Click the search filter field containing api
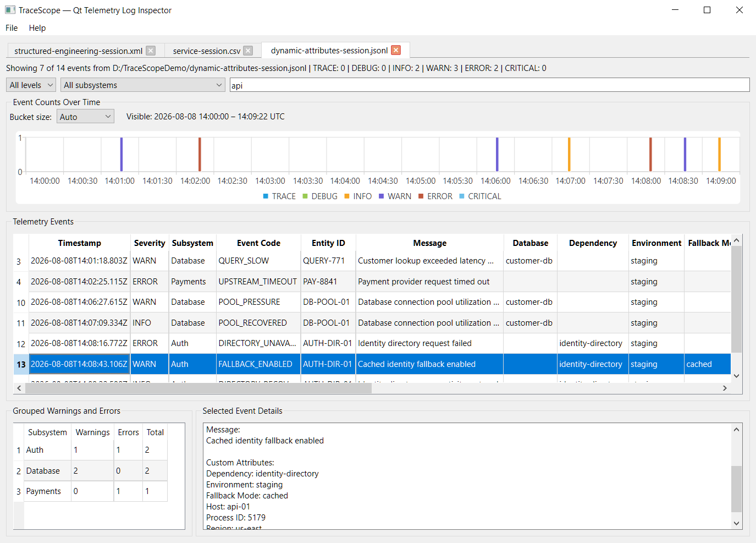Viewport: 756px width, 543px height. [x=489, y=85]
